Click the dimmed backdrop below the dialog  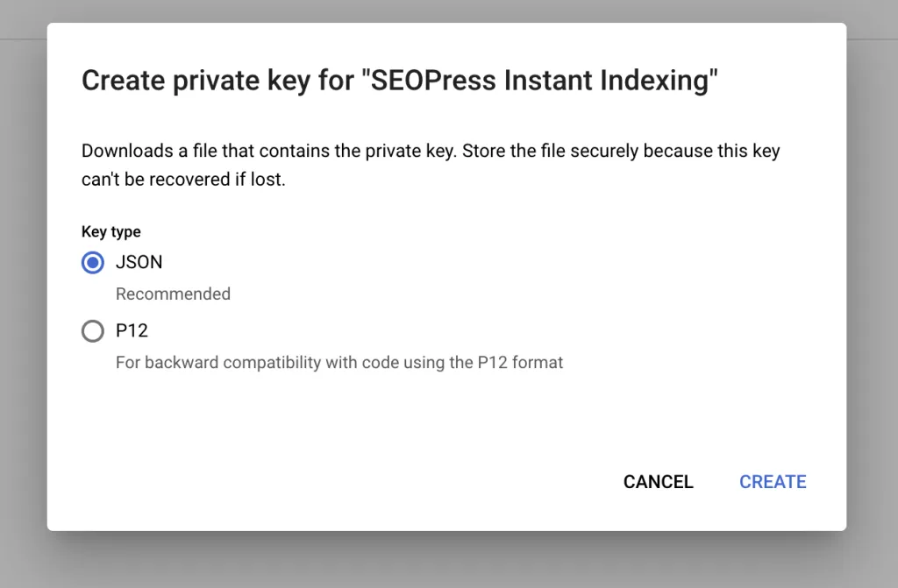(x=438, y=561)
